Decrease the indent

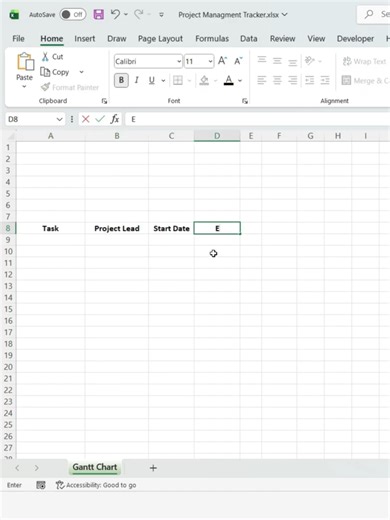(x=310, y=80)
